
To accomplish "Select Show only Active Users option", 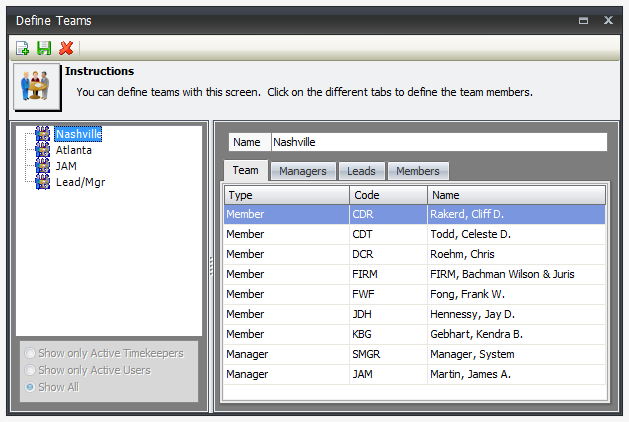I will pyautogui.click(x=32, y=370).
